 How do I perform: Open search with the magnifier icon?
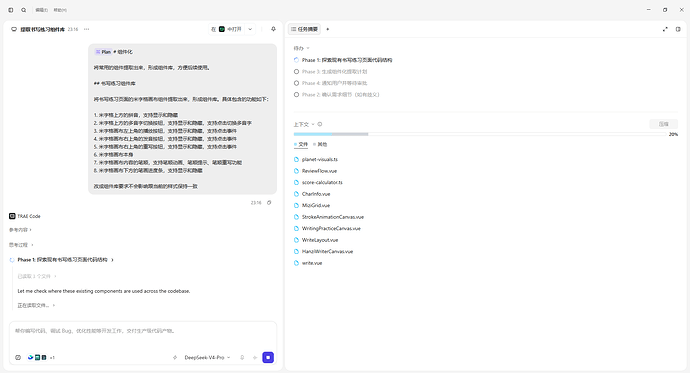coord(23,10)
